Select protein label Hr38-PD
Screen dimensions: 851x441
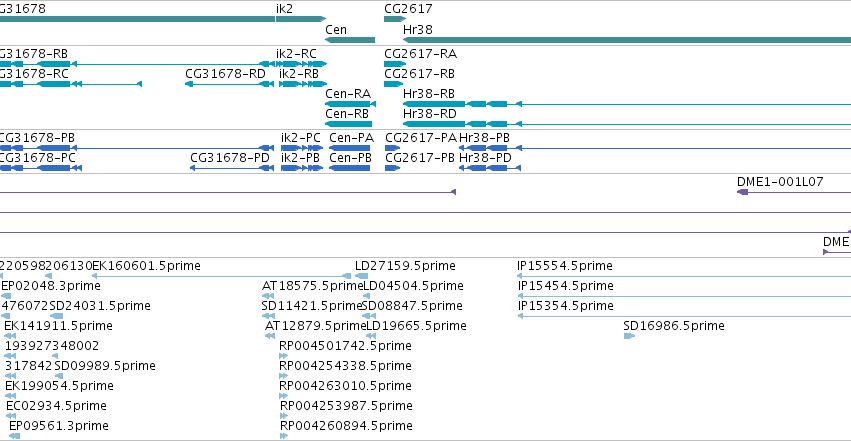coord(485,158)
